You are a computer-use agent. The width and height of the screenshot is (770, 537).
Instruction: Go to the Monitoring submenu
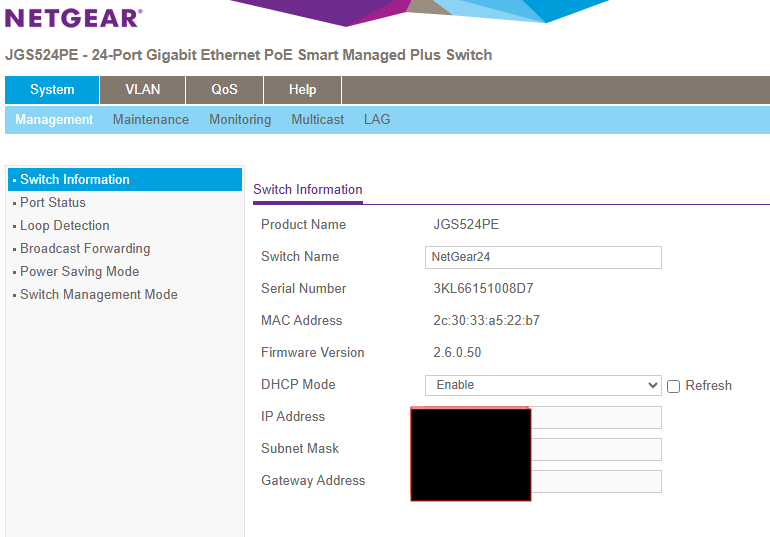pos(240,120)
